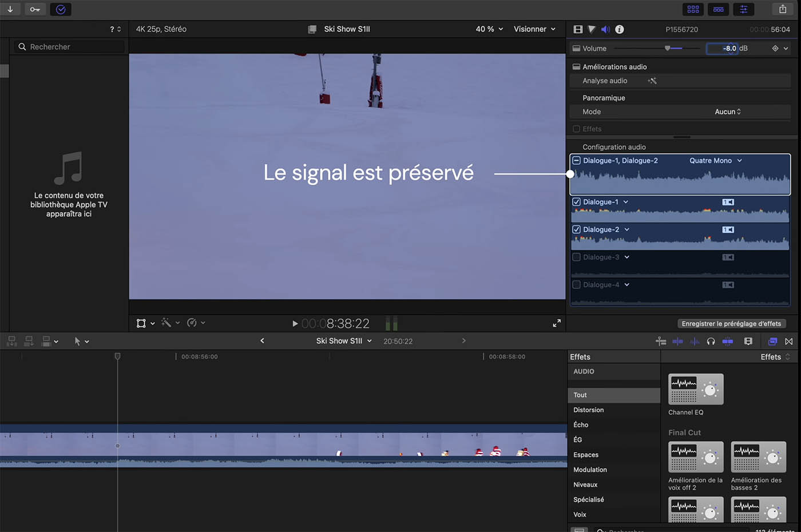Open the 40% zoom dropdown in the viewer

pyautogui.click(x=489, y=29)
